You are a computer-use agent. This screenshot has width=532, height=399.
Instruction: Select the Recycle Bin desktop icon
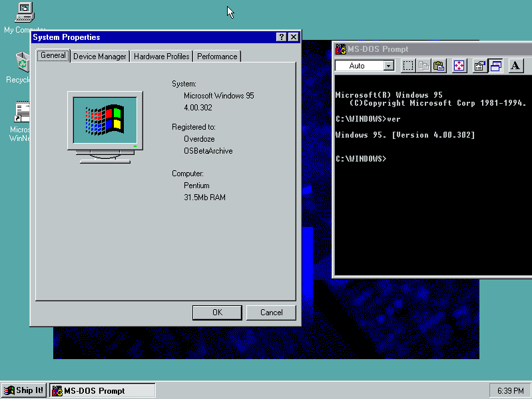pos(18,67)
